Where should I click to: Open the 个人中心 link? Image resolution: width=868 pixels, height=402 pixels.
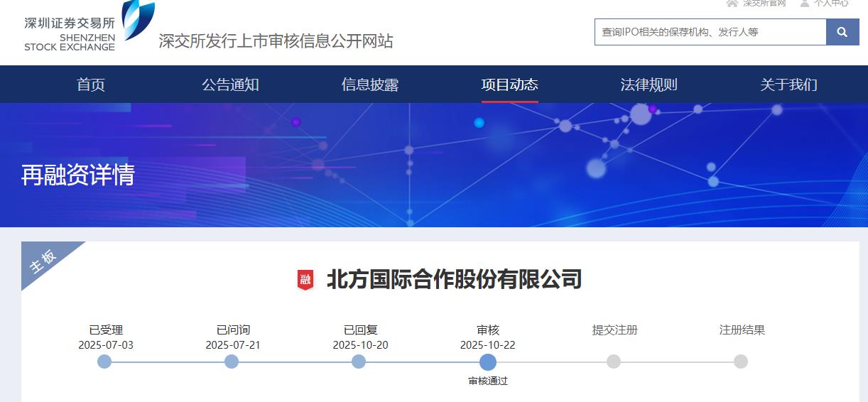point(831,3)
